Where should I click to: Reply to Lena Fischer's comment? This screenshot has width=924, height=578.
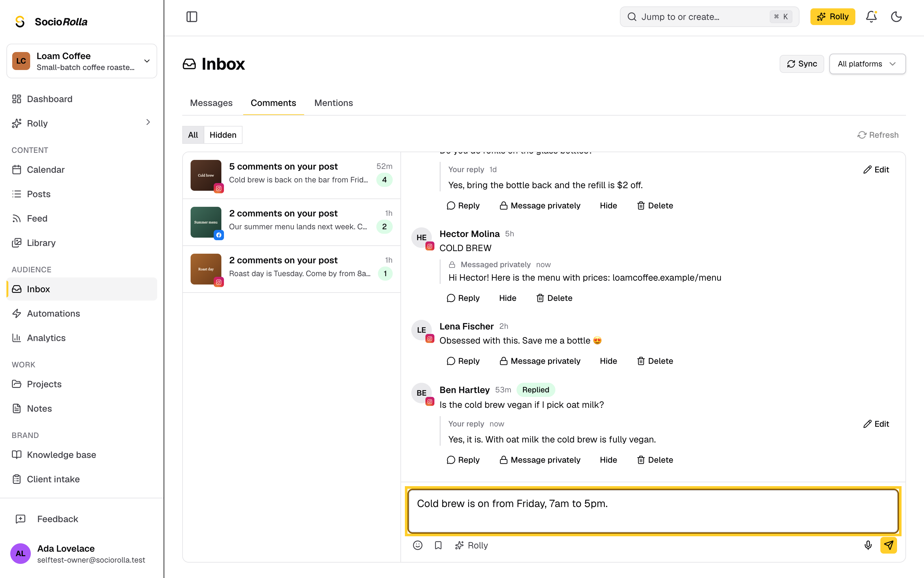[x=463, y=361]
